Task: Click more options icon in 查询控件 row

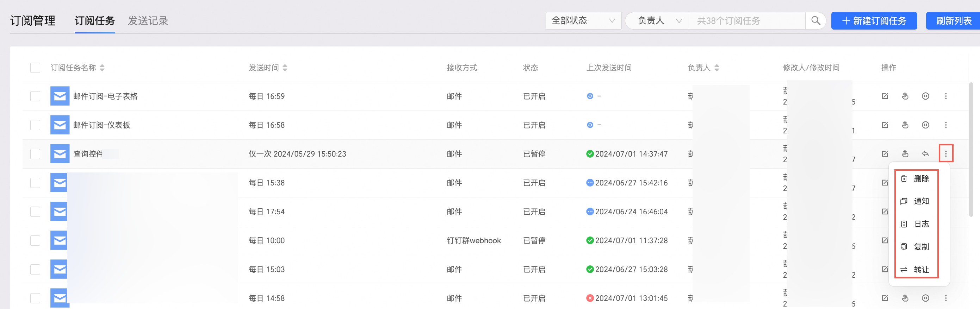Action: (945, 154)
